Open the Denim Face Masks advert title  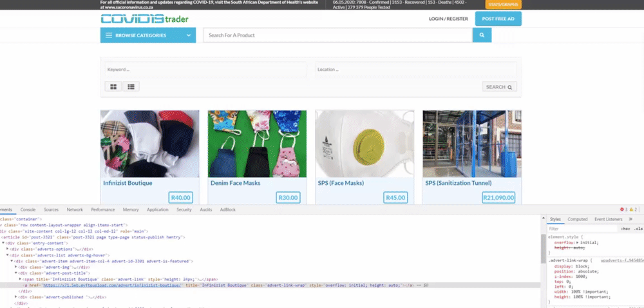235,183
